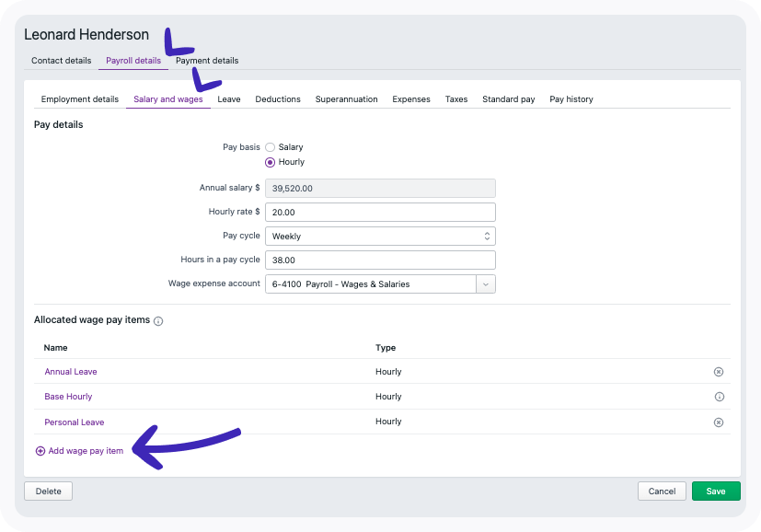Open the Annual Leave pay item link
The height and width of the screenshot is (532, 761).
pos(71,372)
